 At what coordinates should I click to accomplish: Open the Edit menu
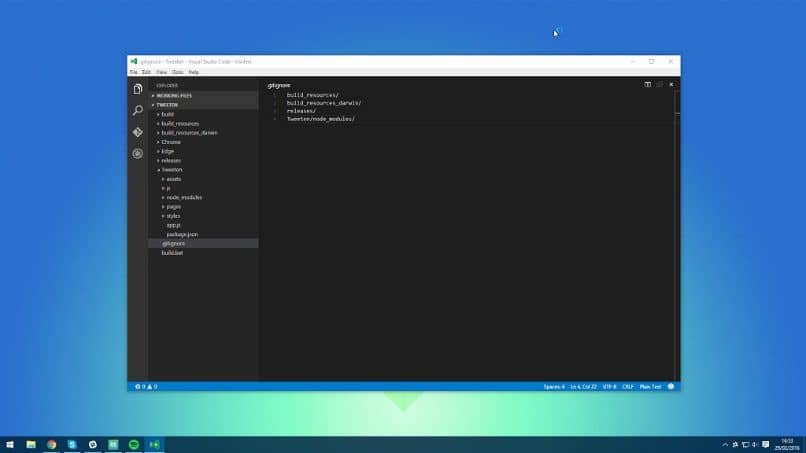[146, 73]
